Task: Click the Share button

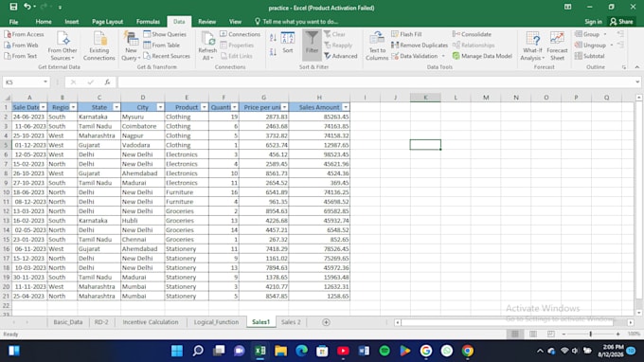Action: coord(621,22)
